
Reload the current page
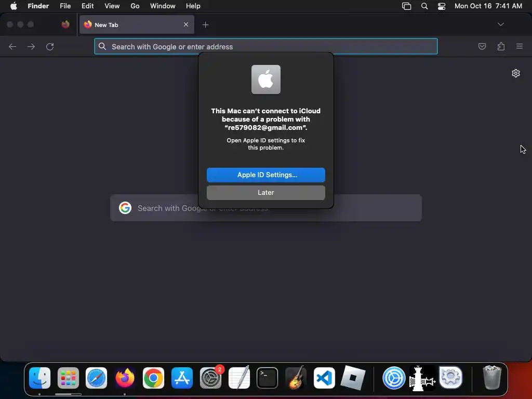point(50,46)
